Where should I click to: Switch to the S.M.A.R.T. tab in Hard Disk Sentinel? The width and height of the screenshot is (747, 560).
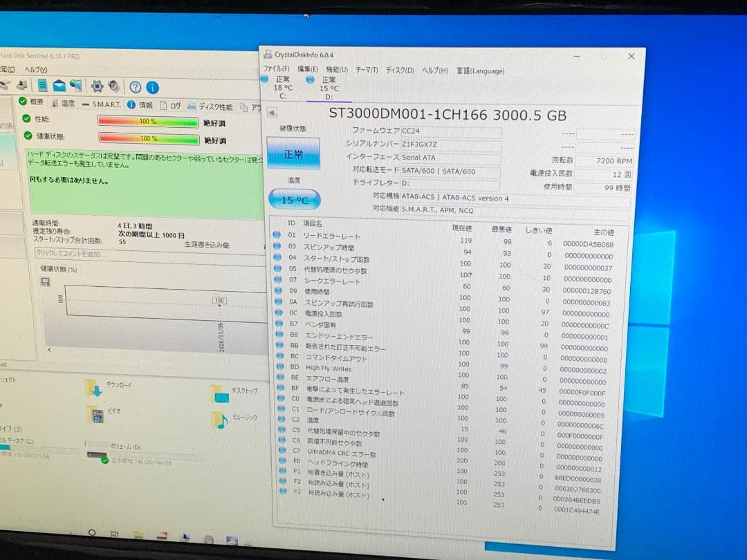[102, 104]
